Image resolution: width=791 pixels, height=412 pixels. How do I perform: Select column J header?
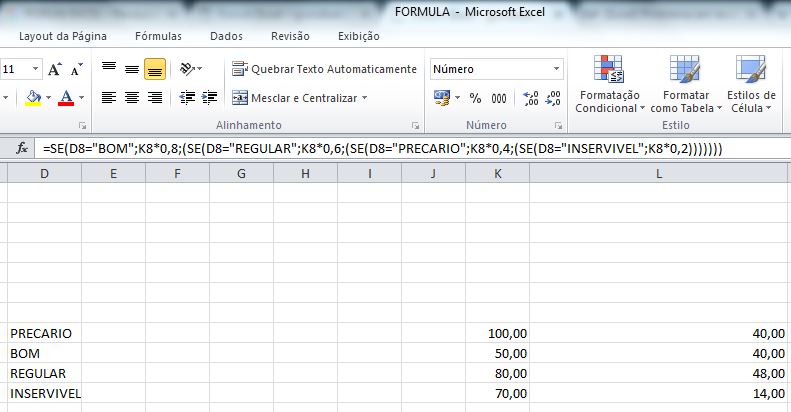point(434,174)
